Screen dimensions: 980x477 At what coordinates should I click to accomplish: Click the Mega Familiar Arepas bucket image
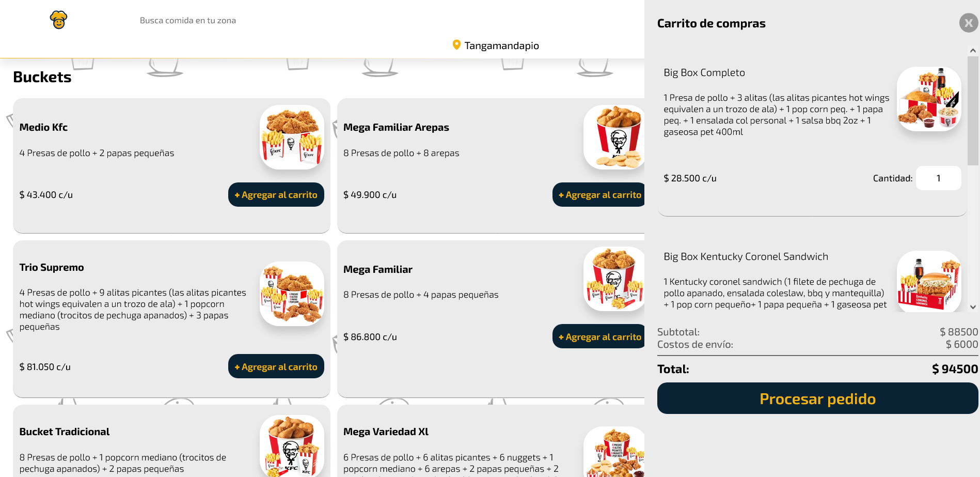(x=614, y=137)
